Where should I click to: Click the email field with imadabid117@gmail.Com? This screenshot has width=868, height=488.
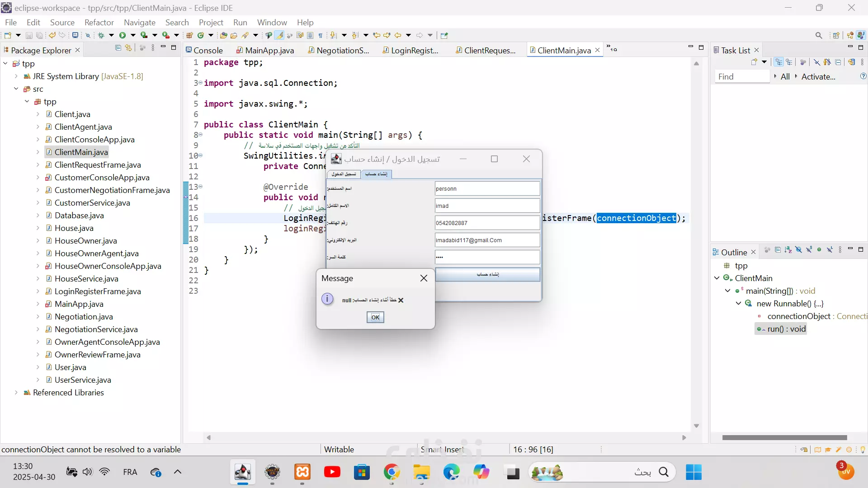click(x=487, y=240)
